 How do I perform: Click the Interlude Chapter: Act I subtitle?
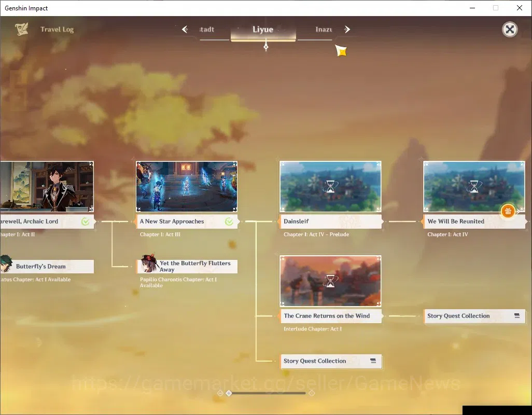coord(313,329)
